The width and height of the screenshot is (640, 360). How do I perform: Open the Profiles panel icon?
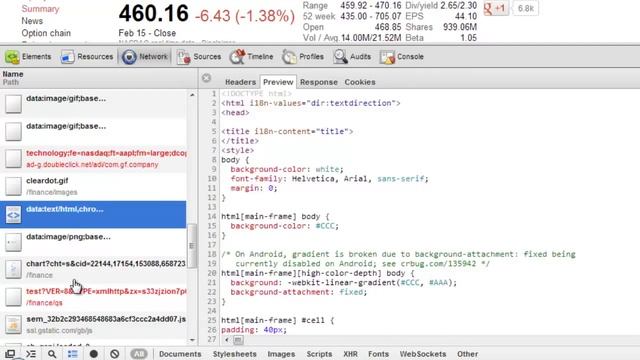tap(289, 57)
